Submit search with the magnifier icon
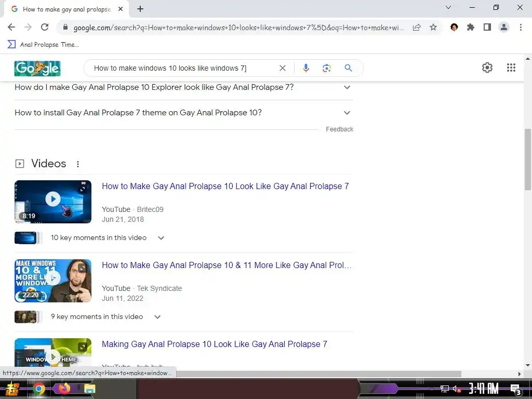The width and height of the screenshot is (532, 399). [348, 68]
